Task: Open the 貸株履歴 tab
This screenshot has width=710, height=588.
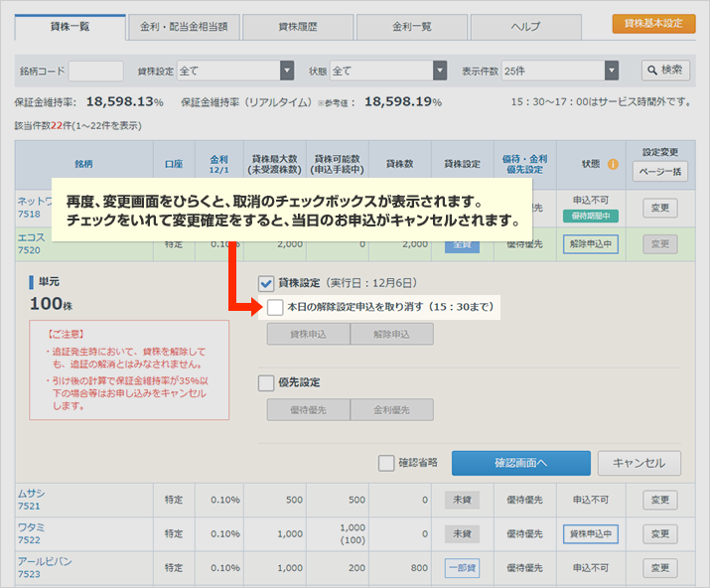Action: [297, 26]
